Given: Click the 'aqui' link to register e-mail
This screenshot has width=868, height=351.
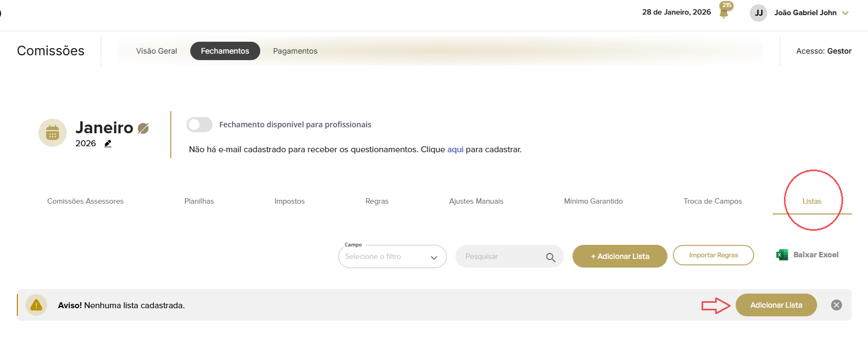Looking at the screenshot, I should coord(455,149).
